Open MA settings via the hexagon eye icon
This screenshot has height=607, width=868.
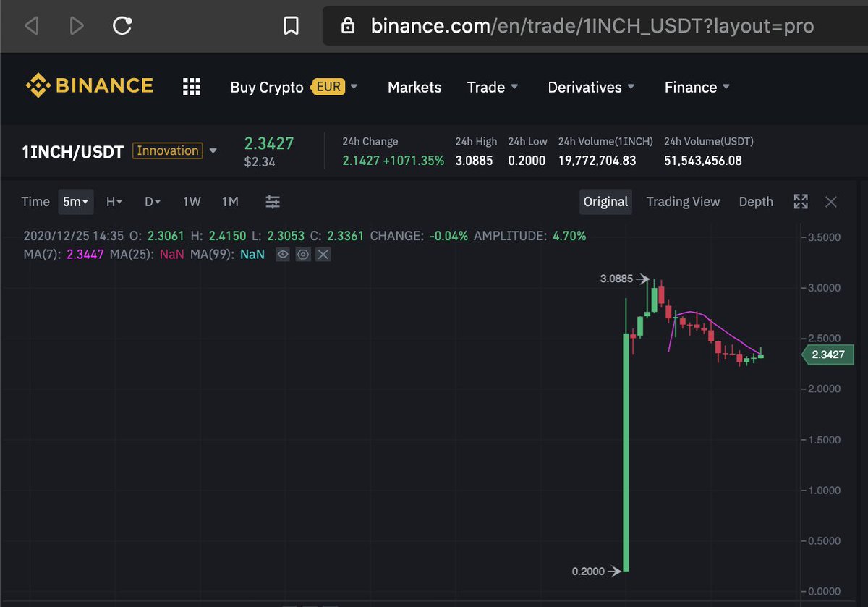click(303, 255)
